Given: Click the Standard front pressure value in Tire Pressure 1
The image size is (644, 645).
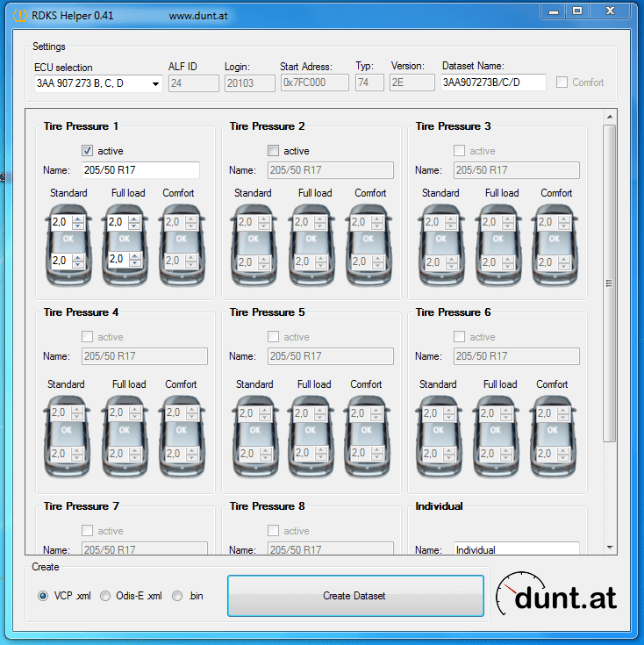Looking at the screenshot, I should (61, 222).
